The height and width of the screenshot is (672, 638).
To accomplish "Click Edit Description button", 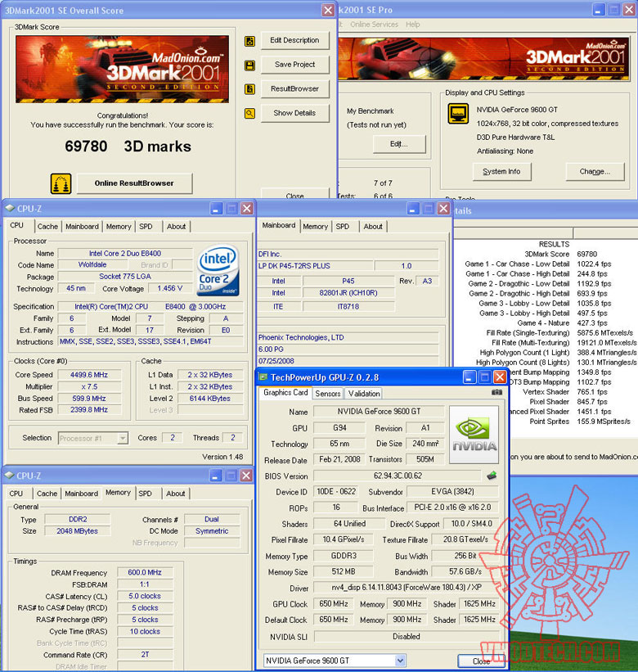I will [294, 40].
